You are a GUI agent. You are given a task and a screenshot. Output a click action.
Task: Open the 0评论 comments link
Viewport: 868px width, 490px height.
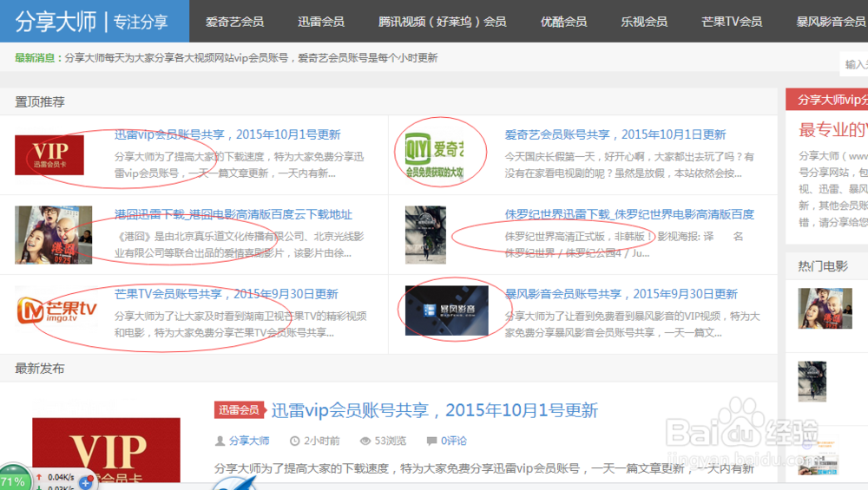[x=453, y=441]
